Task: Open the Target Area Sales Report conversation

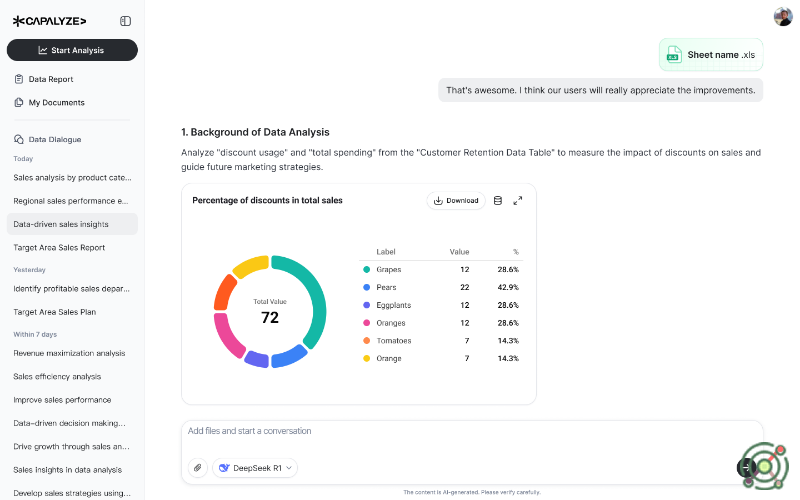Action: (59, 247)
